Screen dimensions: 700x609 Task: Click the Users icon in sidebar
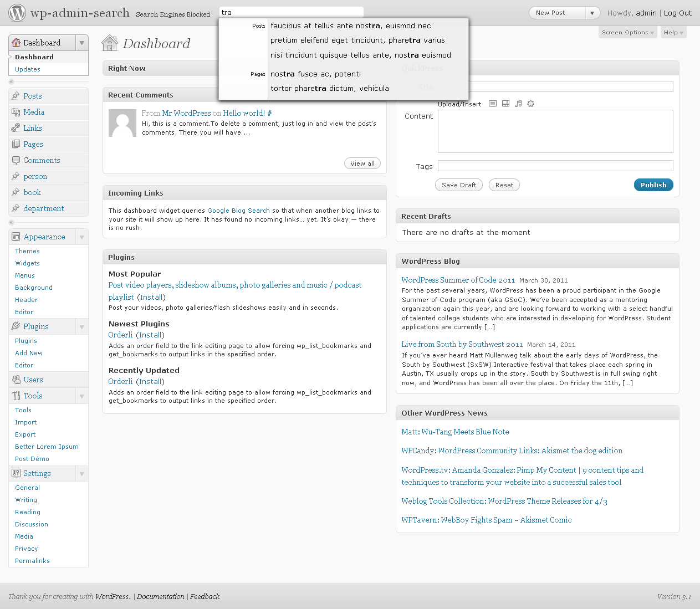pos(16,380)
